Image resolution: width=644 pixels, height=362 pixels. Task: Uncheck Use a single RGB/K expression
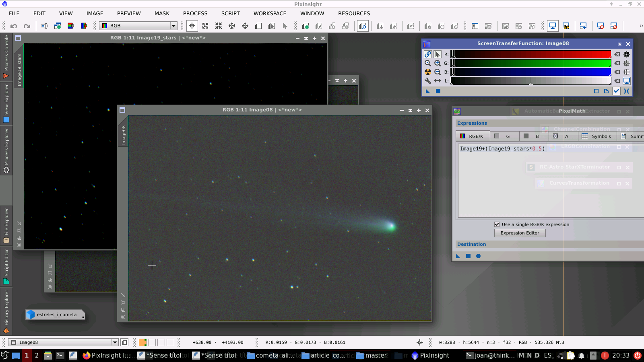[497, 224]
